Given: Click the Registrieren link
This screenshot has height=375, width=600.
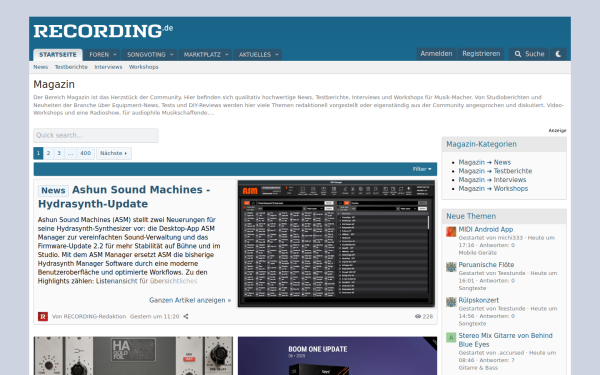Looking at the screenshot, I should click(x=481, y=54).
